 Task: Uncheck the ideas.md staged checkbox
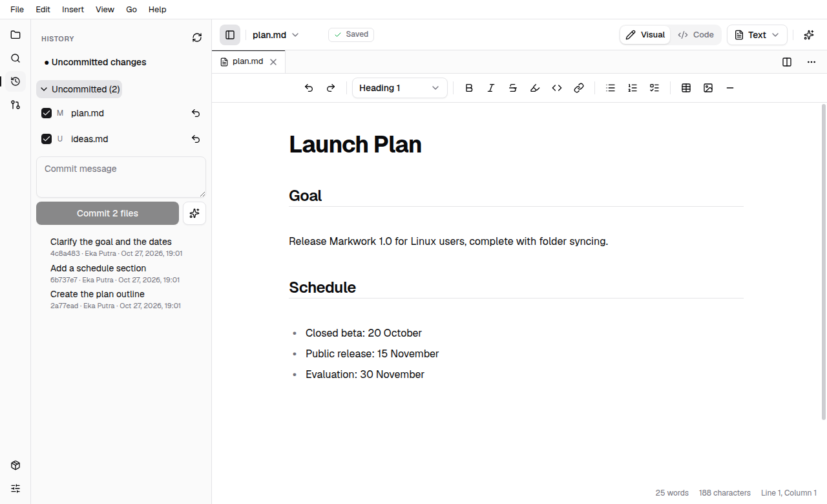coord(47,139)
